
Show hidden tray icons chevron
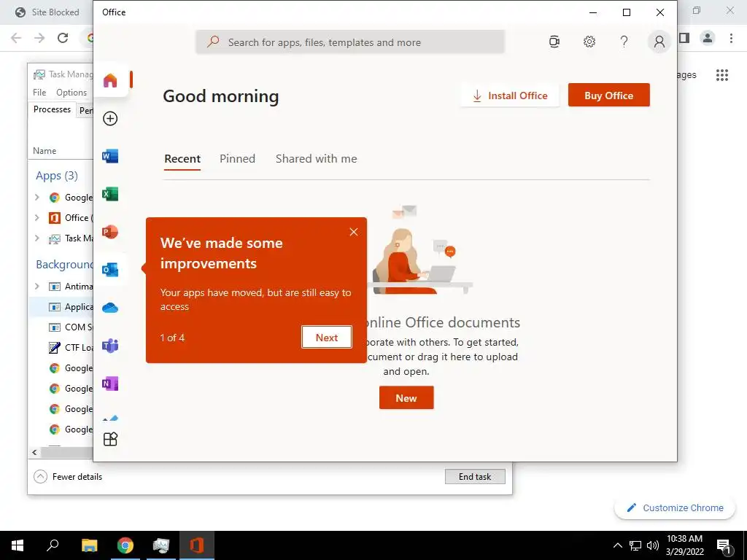pyautogui.click(x=617, y=545)
